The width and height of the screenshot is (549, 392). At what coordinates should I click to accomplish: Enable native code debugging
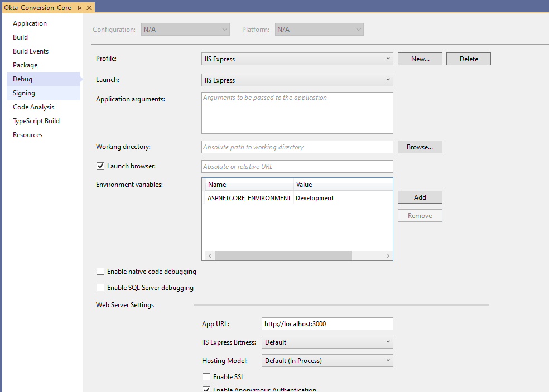(x=100, y=272)
